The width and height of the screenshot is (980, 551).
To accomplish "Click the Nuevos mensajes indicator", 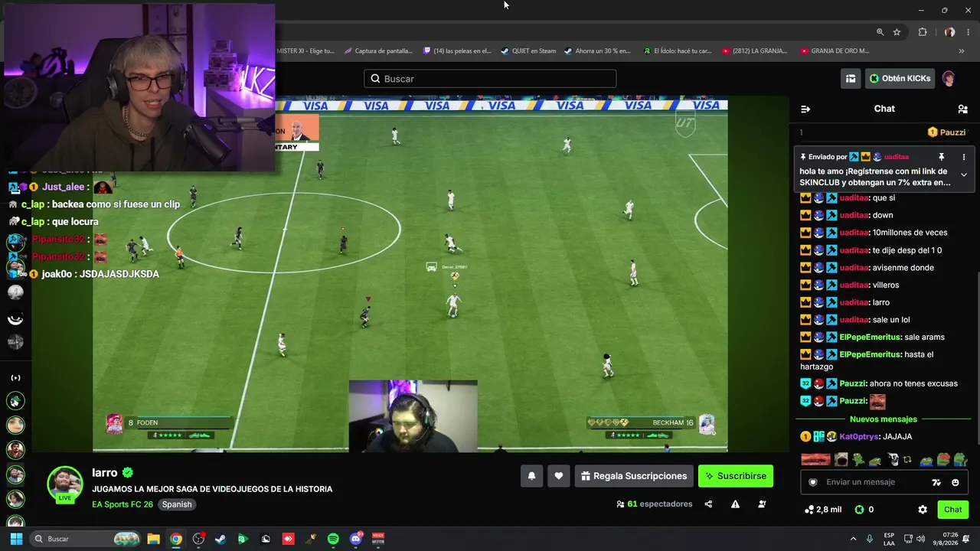I will click(883, 419).
